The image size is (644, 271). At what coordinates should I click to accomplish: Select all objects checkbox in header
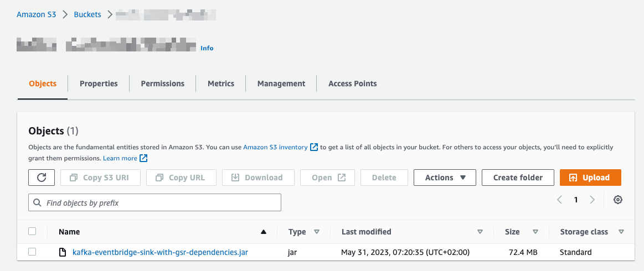tap(32, 231)
